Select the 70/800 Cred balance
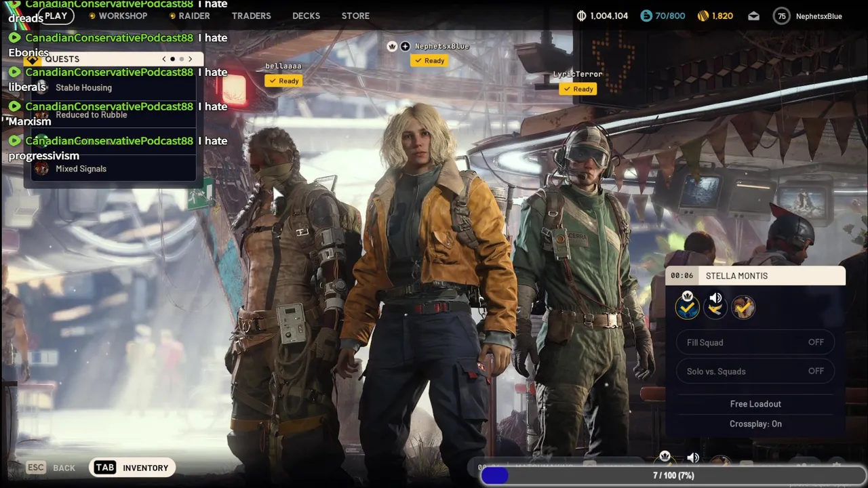868x488 pixels. (670, 16)
